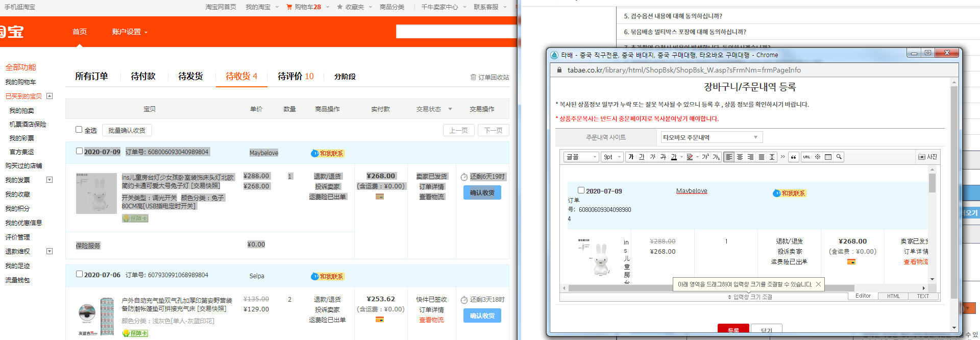The image size is (980, 340).
Task: Toggle bold formatting in the editor toolbar
Action: pyautogui.click(x=631, y=157)
